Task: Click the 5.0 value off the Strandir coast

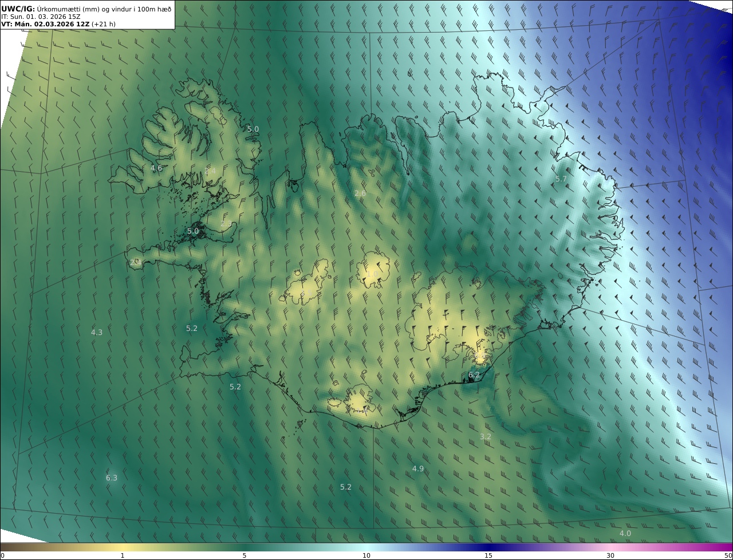Action: click(253, 129)
